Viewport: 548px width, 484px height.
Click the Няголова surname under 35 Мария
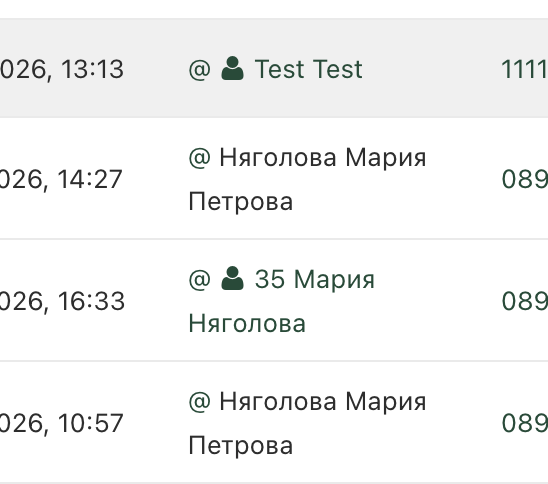[247, 324]
